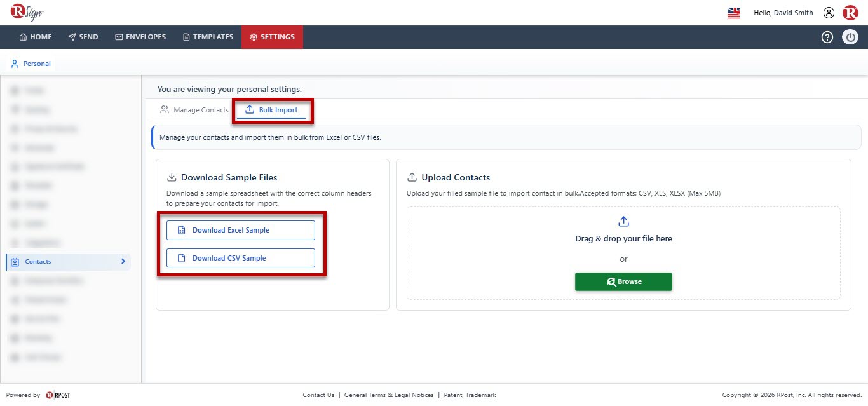
Task: Click the Upload Contacts heading
Action: tap(456, 177)
